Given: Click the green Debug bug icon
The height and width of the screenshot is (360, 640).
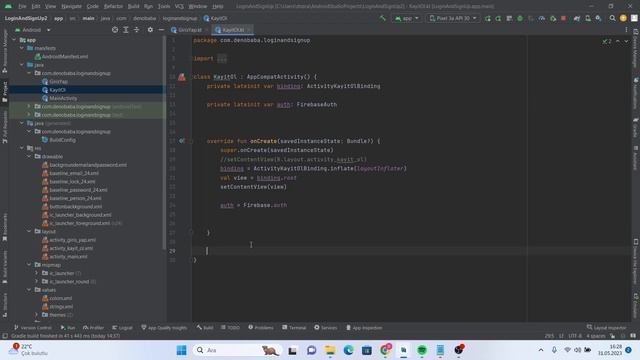Looking at the screenshot, I should coord(520,18).
